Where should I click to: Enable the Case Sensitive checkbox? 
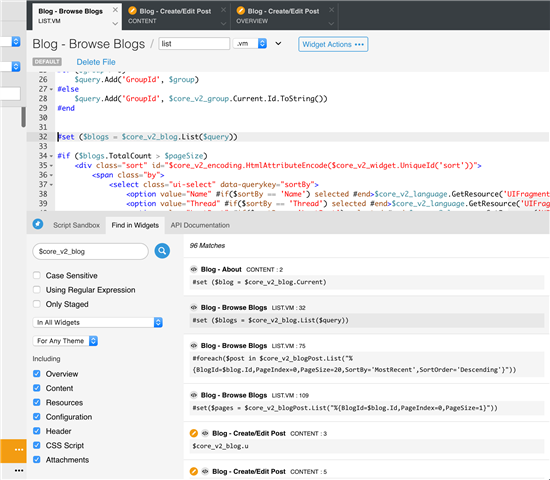pyautogui.click(x=36, y=275)
